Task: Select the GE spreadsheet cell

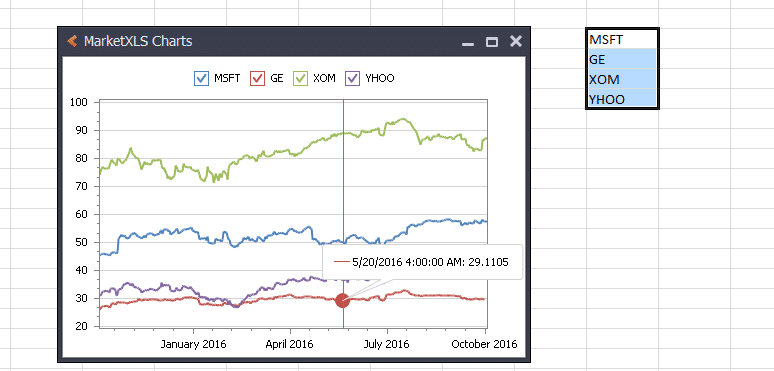Action: pyautogui.click(x=622, y=59)
